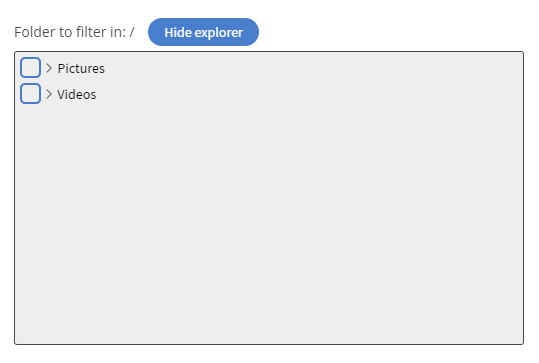Image resolution: width=539 pixels, height=363 pixels.
Task: Open the Pictures subfolder tree arrow
Action: pos(49,68)
